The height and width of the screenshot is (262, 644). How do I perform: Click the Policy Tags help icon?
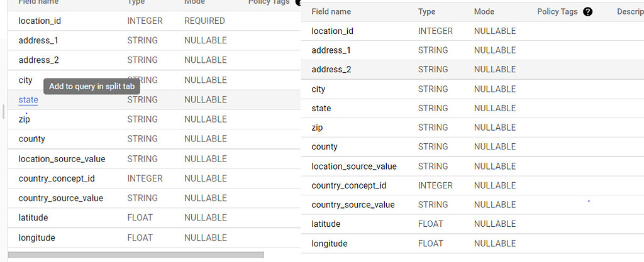(588, 12)
